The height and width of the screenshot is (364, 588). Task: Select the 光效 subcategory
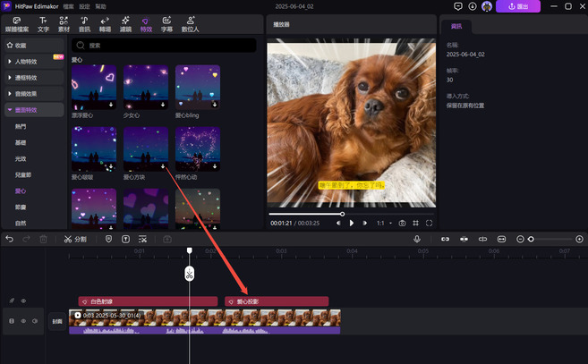pyautogui.click(x=21, y=159)
